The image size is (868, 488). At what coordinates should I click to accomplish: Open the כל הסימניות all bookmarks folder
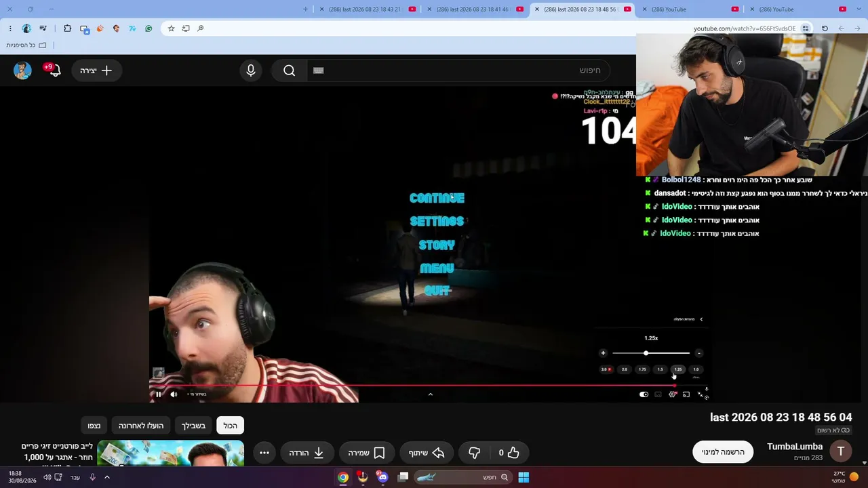[x=26, y=45]
